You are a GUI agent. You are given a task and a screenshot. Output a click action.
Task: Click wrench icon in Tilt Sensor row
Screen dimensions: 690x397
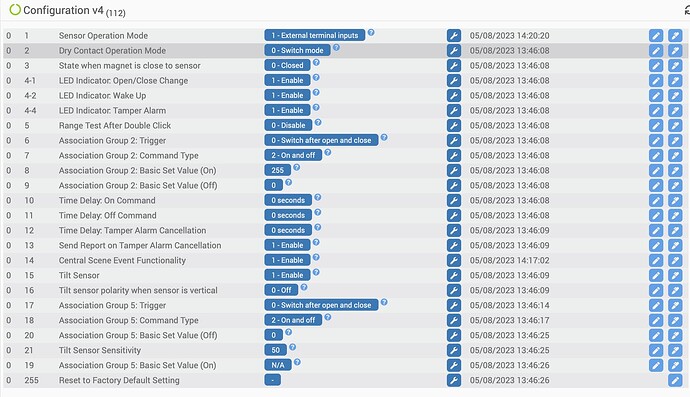(x=454, y=275)
